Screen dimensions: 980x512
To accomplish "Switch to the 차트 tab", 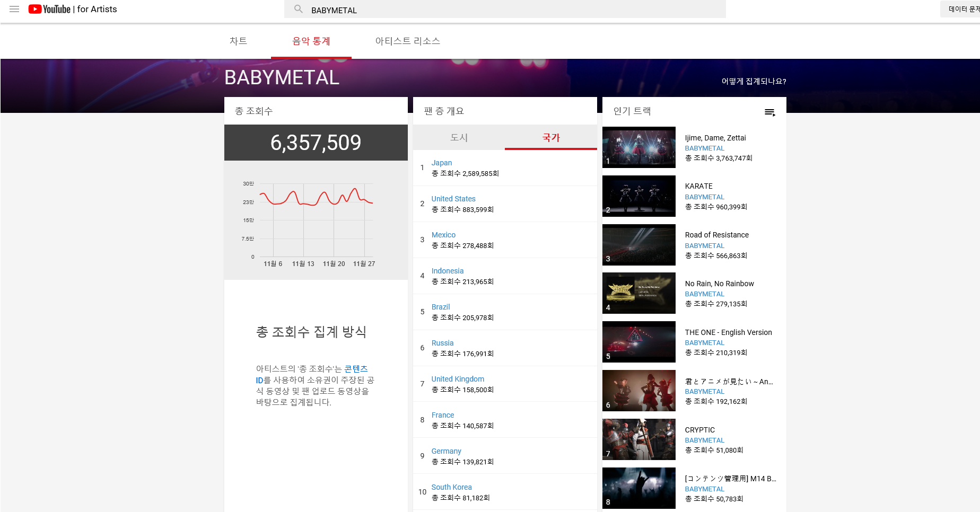I will pyautogui.click(x=238, y=41).
